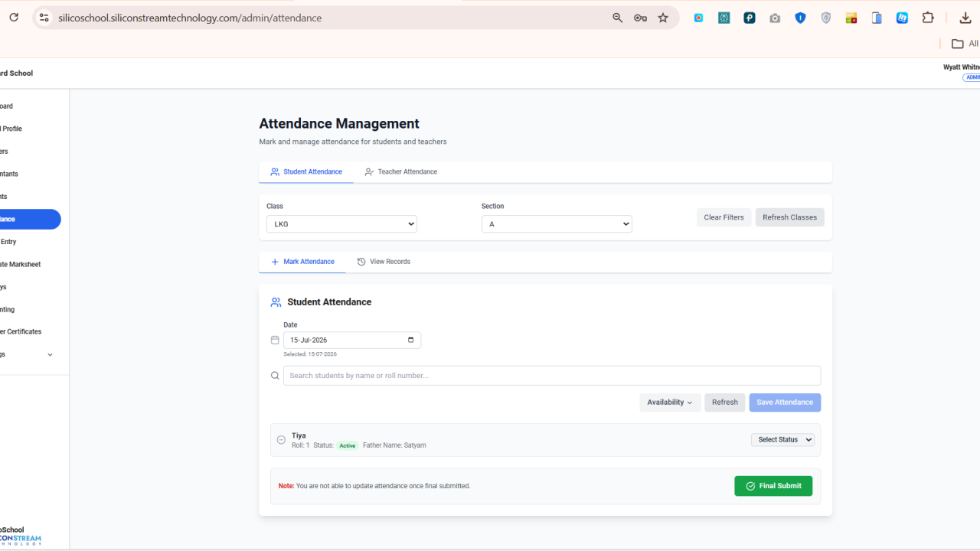Open the screen recorder extension with red dot
This screenshot has width=980, height=551.
pos(698,18)
